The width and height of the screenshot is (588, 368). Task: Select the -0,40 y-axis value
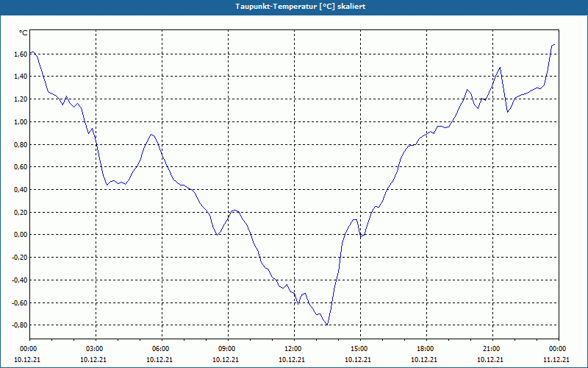(x=20, y=280)
